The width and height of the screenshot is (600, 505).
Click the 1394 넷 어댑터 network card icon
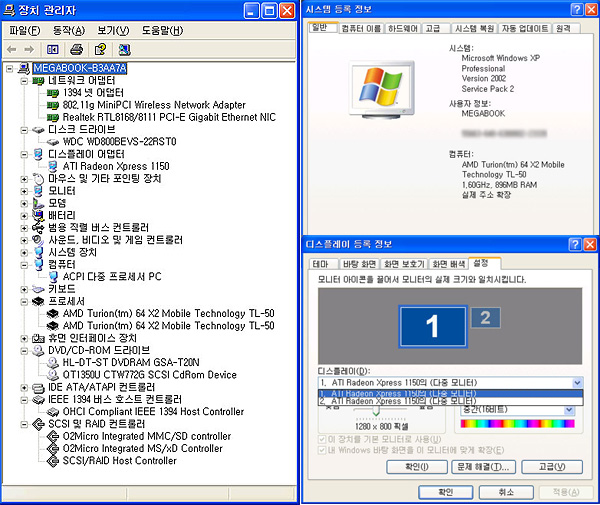click(52, 93)
